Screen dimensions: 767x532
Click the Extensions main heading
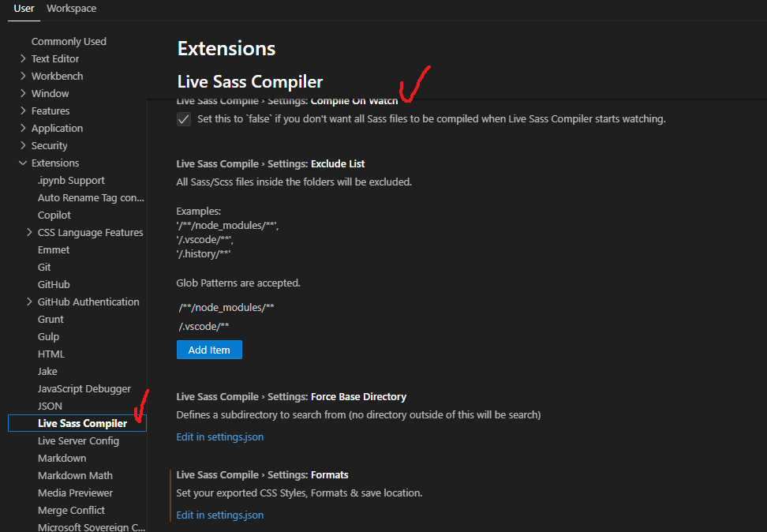point(226,48)
